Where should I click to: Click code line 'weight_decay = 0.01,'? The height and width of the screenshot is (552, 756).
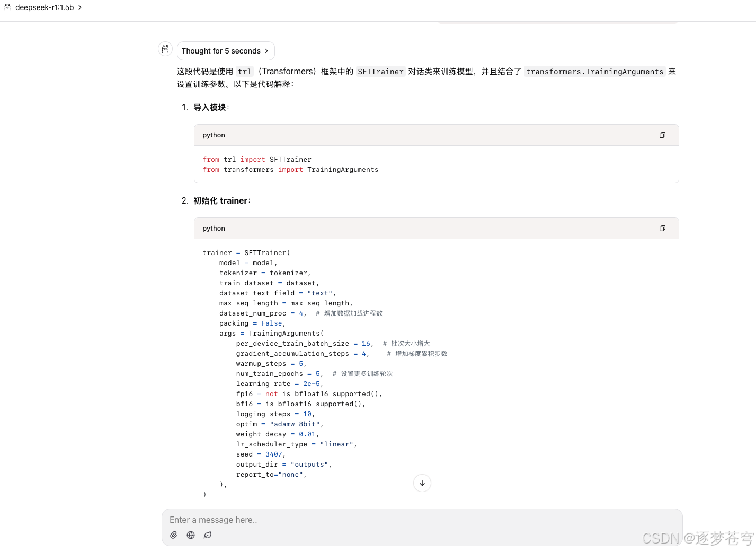278,434
